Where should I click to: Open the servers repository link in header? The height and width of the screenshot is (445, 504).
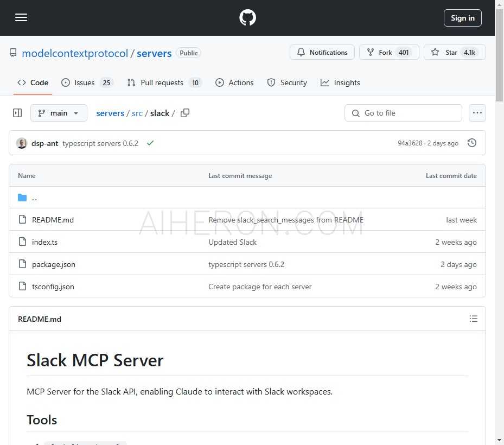click(x=154, y=53)
